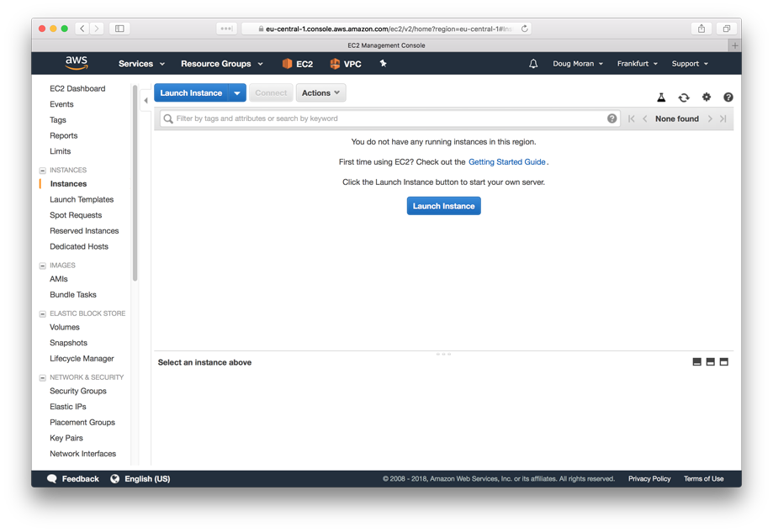Open Elastic IPs in sidebar

pos(67,407)
